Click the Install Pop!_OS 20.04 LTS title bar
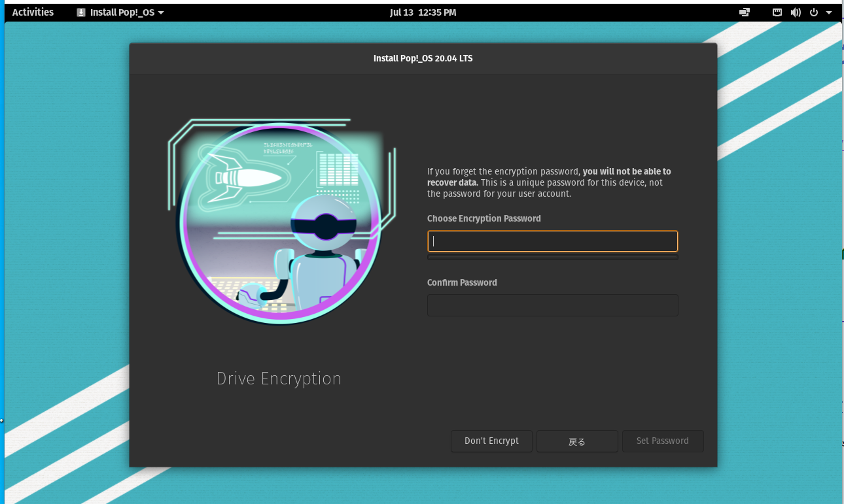This screenshot has width=844, height=504. pyautogui.click(x=423, y=58)
